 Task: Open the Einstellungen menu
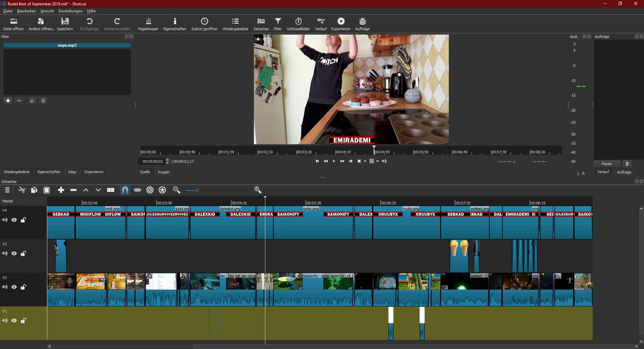click(x=70, y=11)
